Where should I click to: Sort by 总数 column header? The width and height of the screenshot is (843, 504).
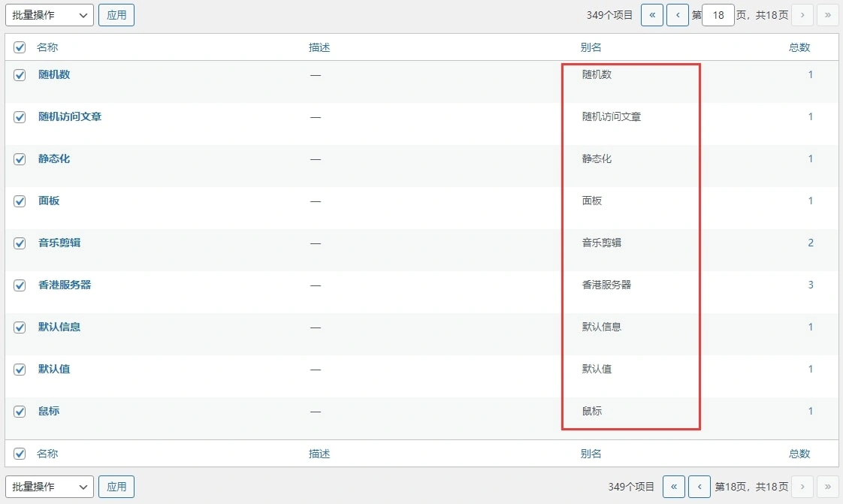[799, 47]
